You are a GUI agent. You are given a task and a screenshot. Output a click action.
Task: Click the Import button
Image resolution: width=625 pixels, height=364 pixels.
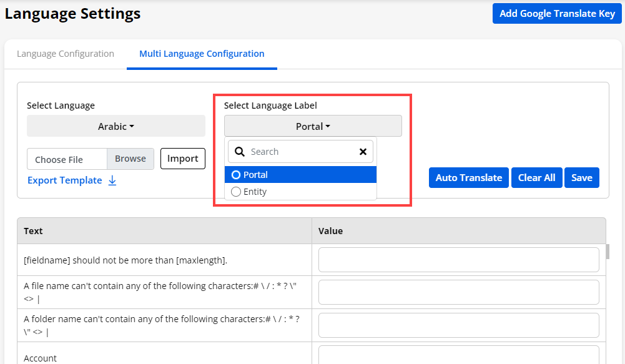pyautogui.click(x=182, y=159)
